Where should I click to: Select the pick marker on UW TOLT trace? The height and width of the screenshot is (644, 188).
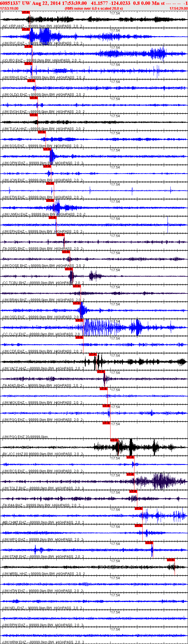click(x=130, y=474)
